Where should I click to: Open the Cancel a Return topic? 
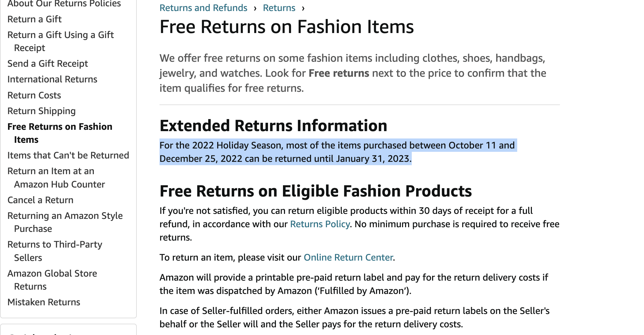click(x=40, y=200)
